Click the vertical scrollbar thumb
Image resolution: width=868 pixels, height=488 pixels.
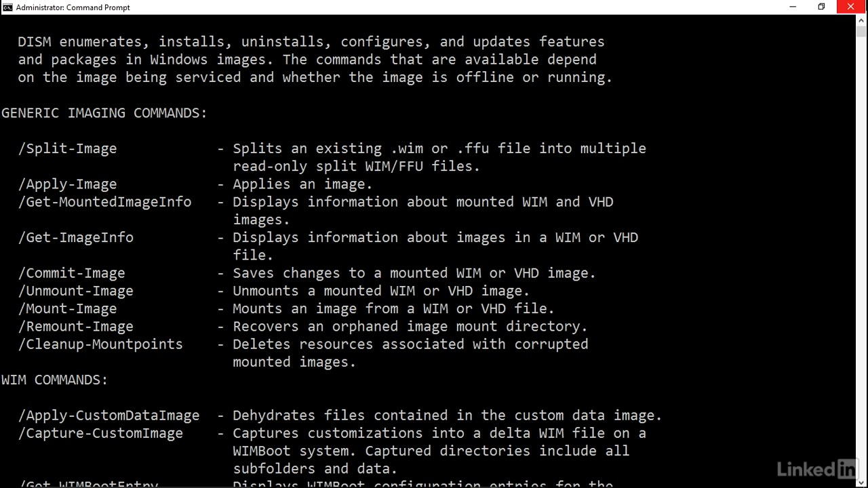862,31
